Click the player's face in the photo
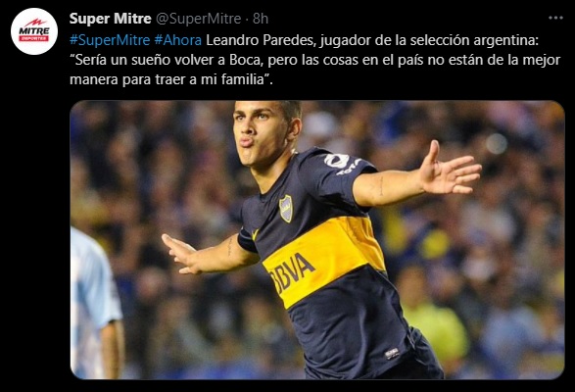 coord(262,132)
